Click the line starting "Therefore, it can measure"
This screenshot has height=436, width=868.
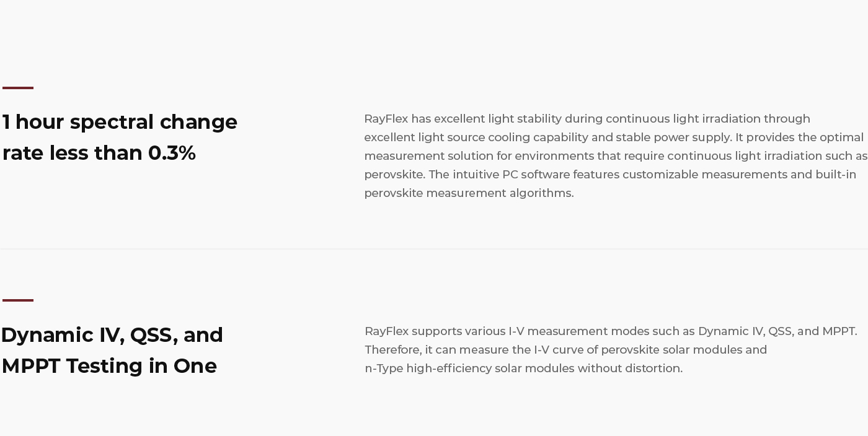[x=565, y=350]
